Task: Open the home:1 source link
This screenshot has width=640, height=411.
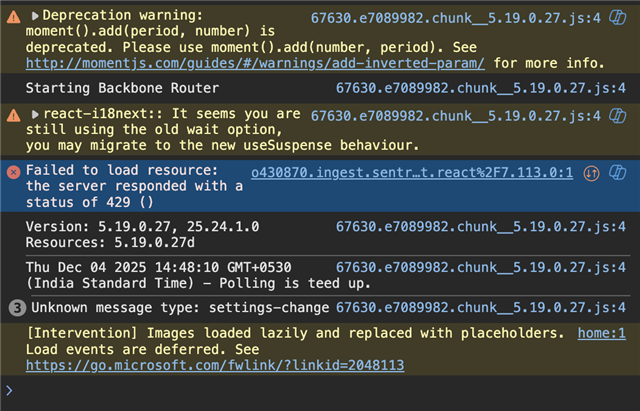Action: tap(607, 332)
